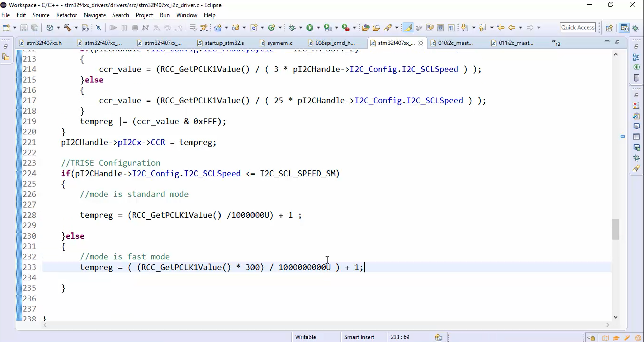Toggle Mark Occurrences highlighter icon
Screen dimensions: 644x342
point(408,28)
